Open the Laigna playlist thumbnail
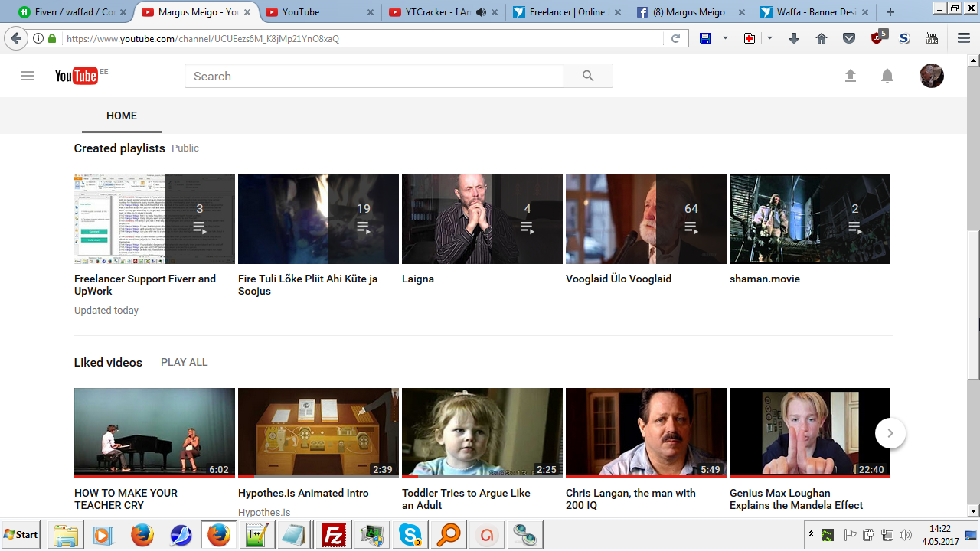The height and width of the screenshot is (551, 980). (482, 219)
